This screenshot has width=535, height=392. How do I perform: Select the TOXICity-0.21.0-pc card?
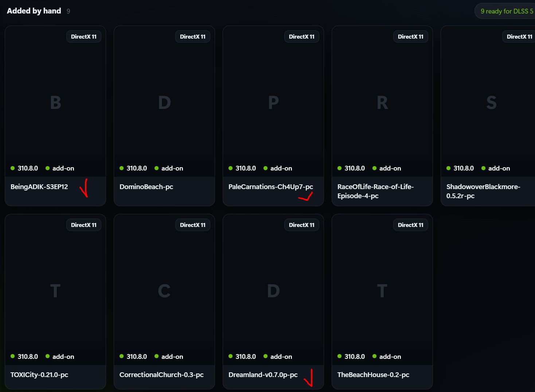click(55, 302)
